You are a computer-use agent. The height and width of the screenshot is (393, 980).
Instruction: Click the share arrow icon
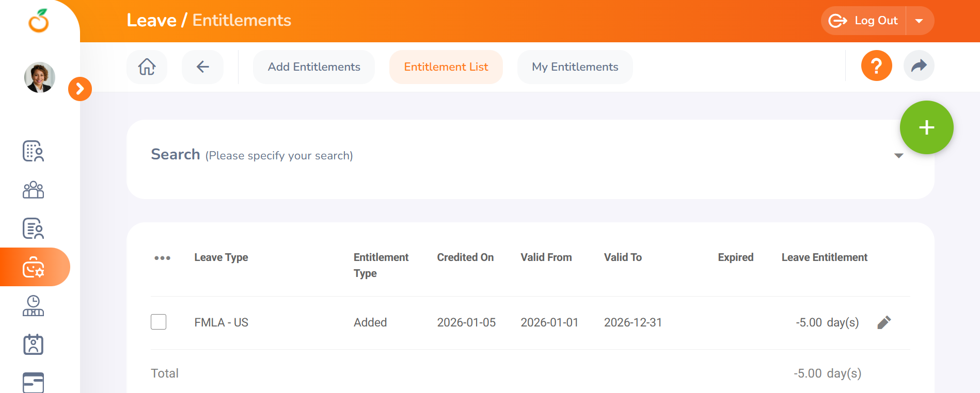(x=919, y=66)
